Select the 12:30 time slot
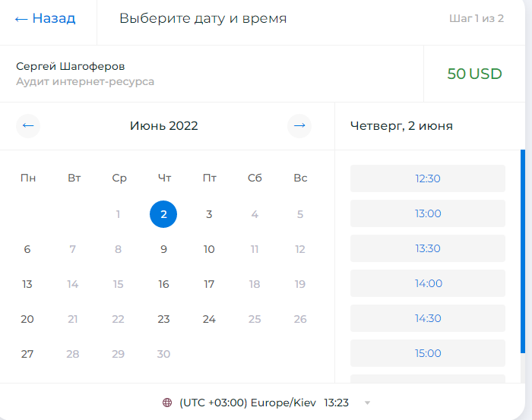532x420 pixels. click(x=427, y=178)
